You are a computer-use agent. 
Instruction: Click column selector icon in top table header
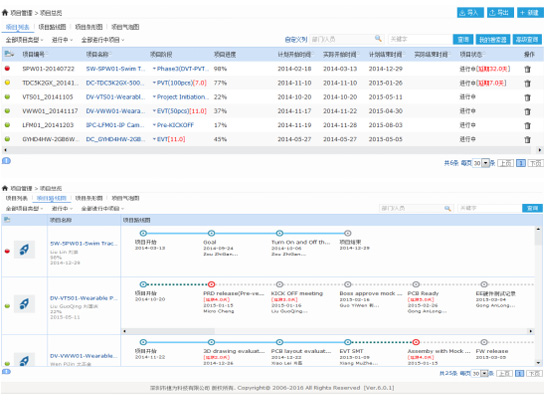[9, 54]
